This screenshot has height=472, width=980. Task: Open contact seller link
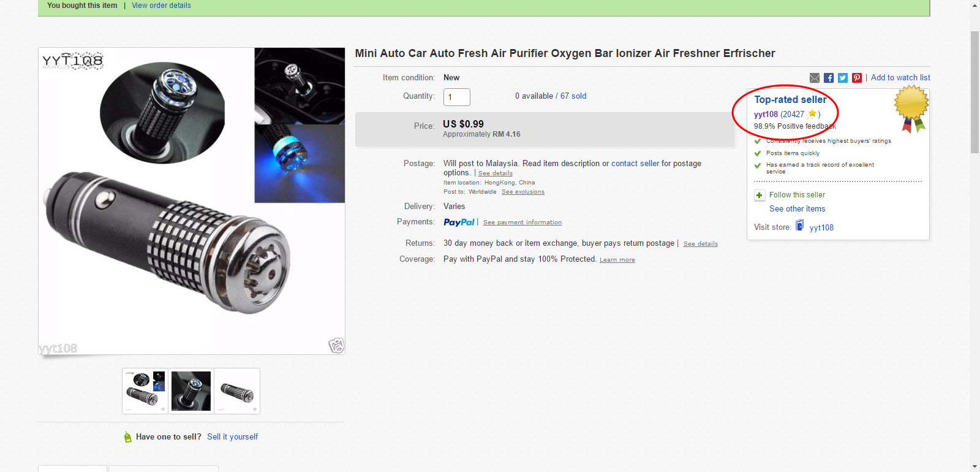pyautogui.click(x=635, y=164)
